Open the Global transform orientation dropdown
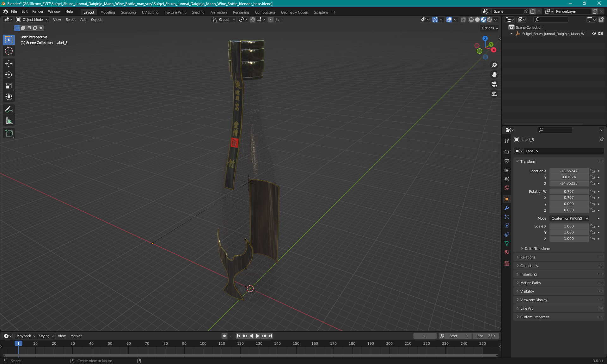The height and width of the screenshot is (364, 607). coord(224,20)
